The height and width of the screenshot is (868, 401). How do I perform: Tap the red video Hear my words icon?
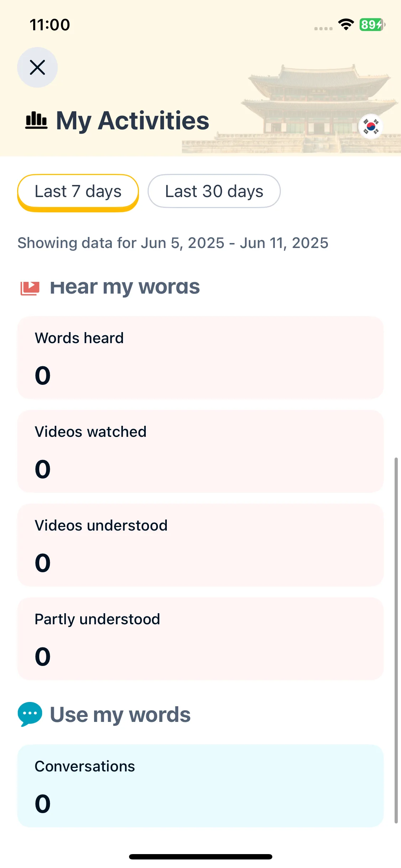pos(30,288)
